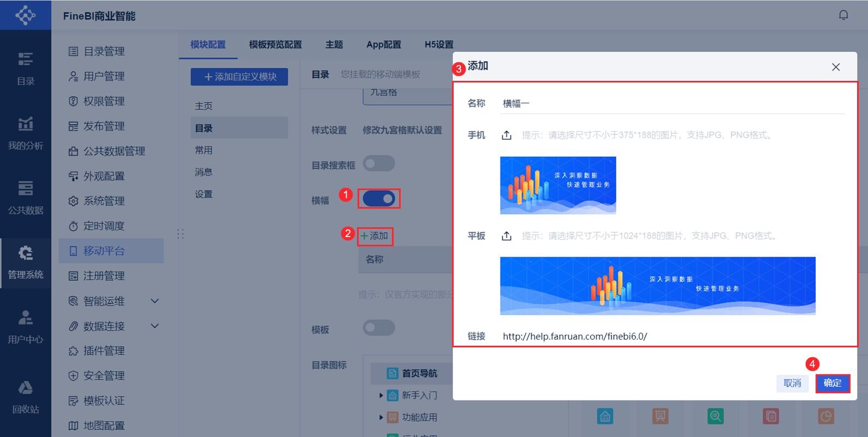Click 添加自定义模块 button
868x437 pixels.
point(239,77)
